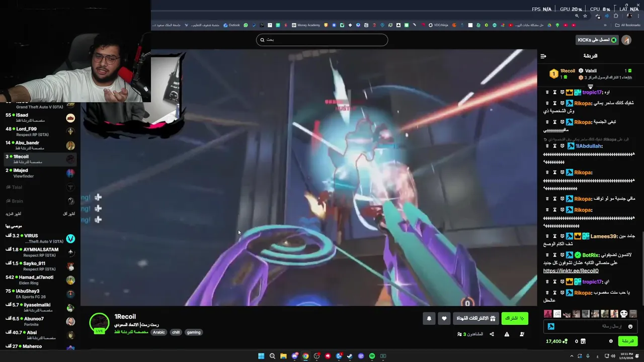Click the heart follow icon
This screenshot has width=644, height=362.
point(444,318)
